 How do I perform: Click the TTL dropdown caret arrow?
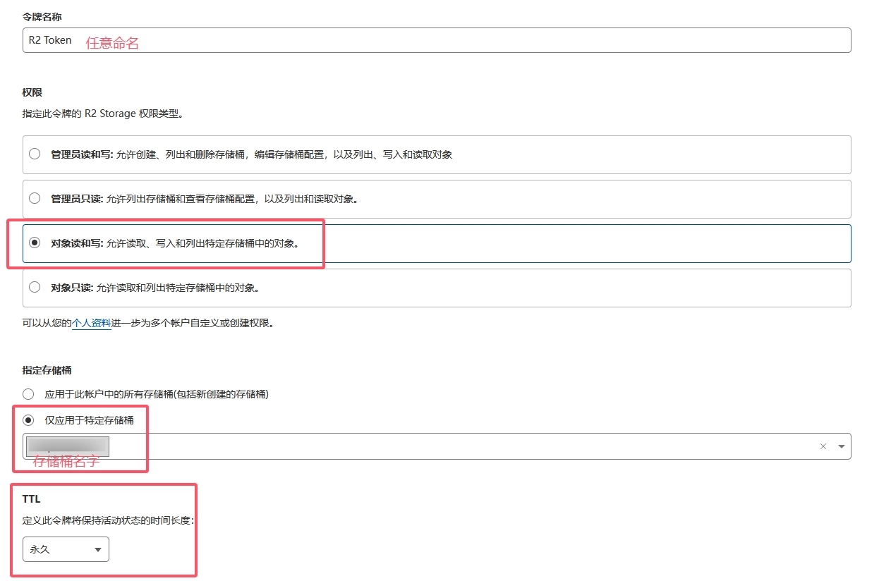click(x=97, y=549)
